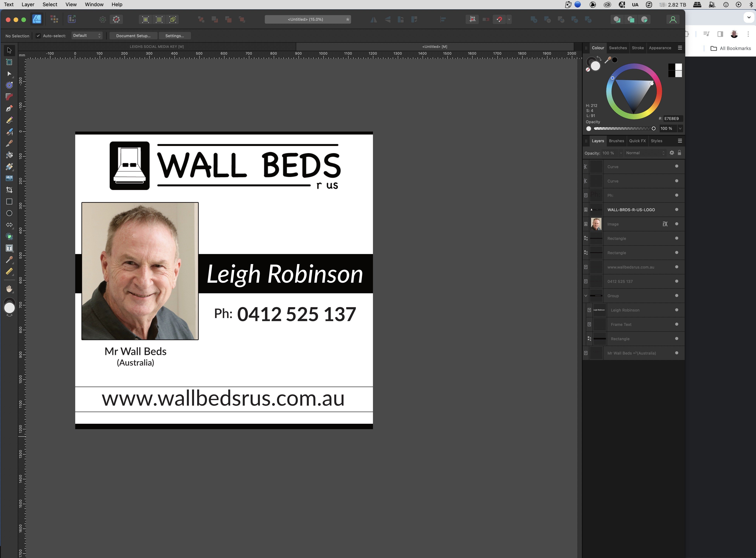Image resolution: width=756 pixels, height=558 pixels.
Task: Select the Vector Brush tool
Action: pos(9,132)
